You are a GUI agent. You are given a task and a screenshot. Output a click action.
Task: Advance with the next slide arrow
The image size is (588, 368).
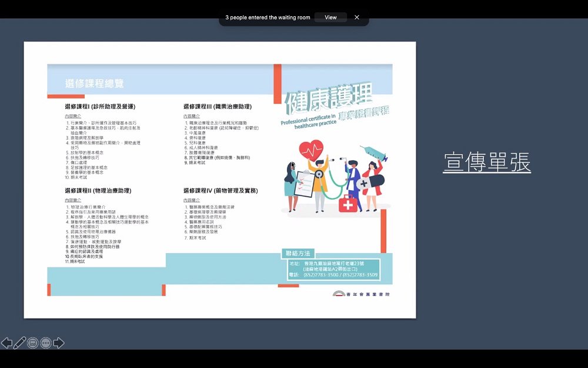click(x=59, y=343)
